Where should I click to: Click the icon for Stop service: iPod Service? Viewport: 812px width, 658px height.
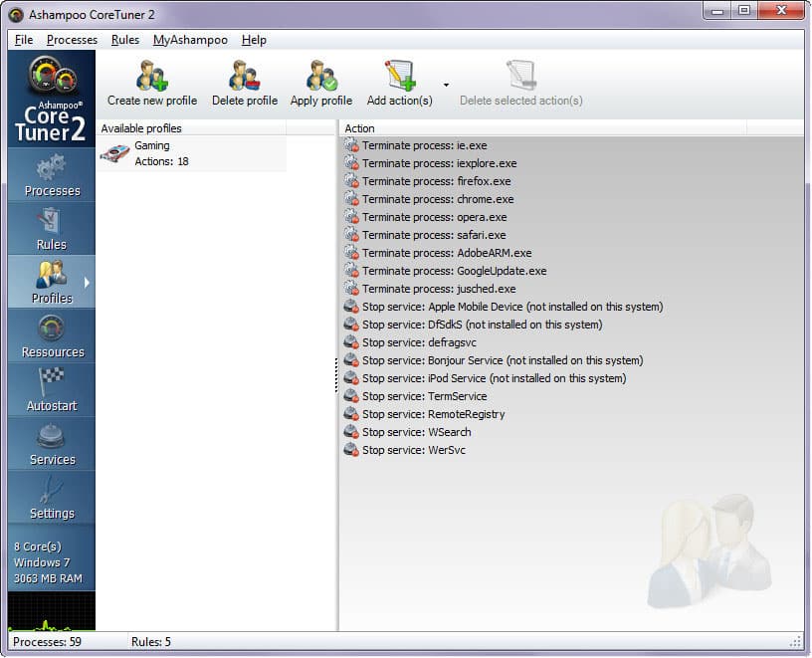click(351, 378)
